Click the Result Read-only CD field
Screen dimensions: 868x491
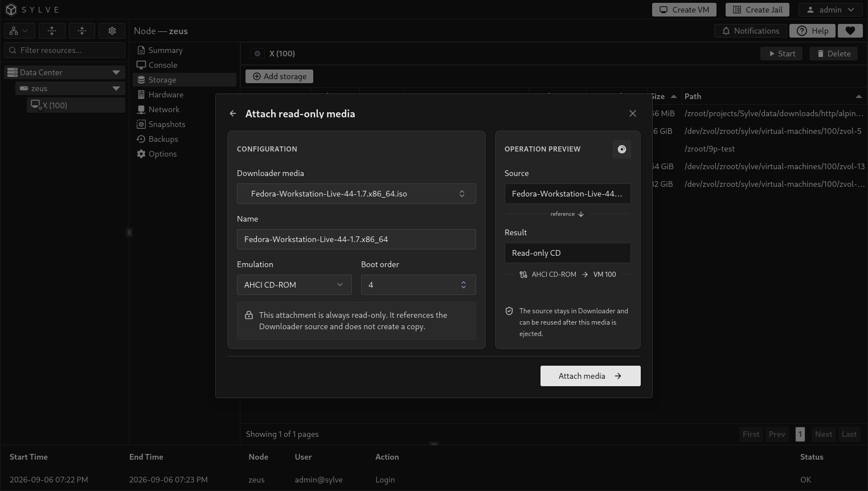(x=568, y=253)
